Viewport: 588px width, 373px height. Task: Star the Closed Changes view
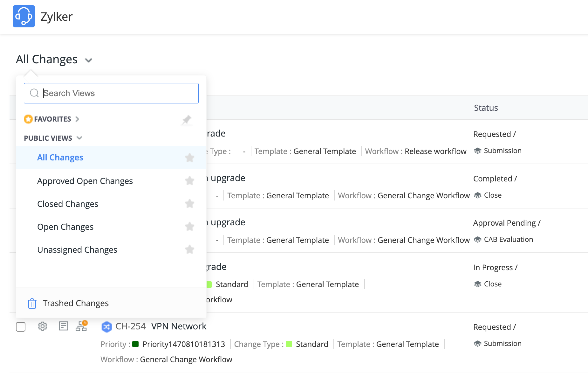(190, 204)
